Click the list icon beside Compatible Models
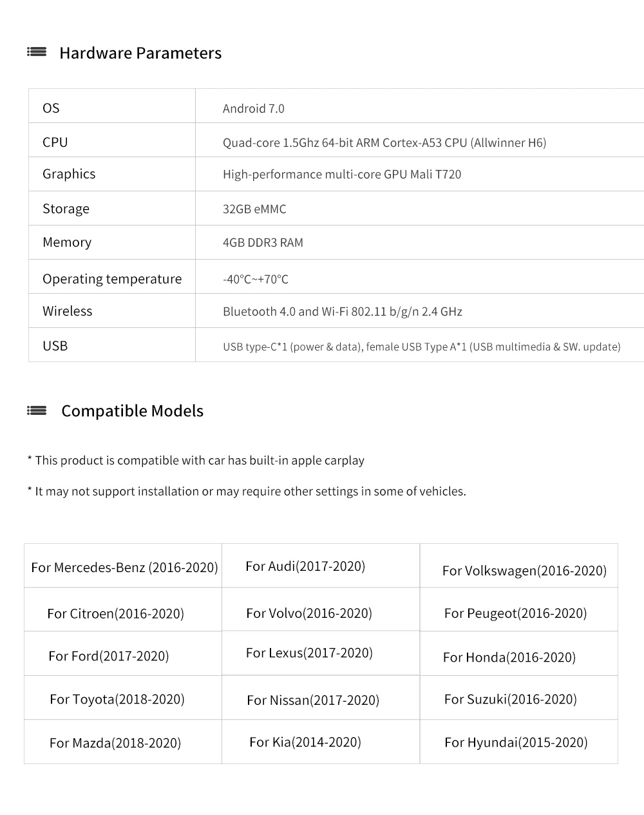The width and height of the screenshot is (644, 815). click(x=37, y=410)
